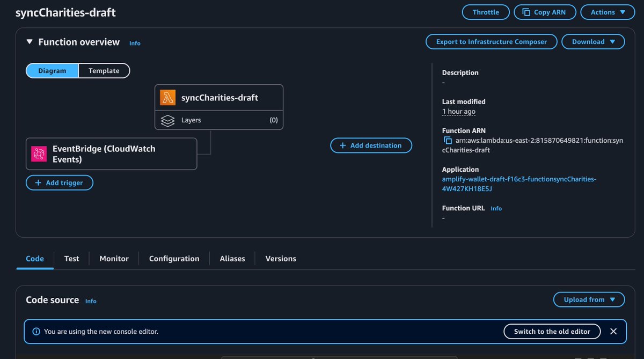Screen dimensions: 644x359
Task: Open the Versions tab
Action: 281,259
